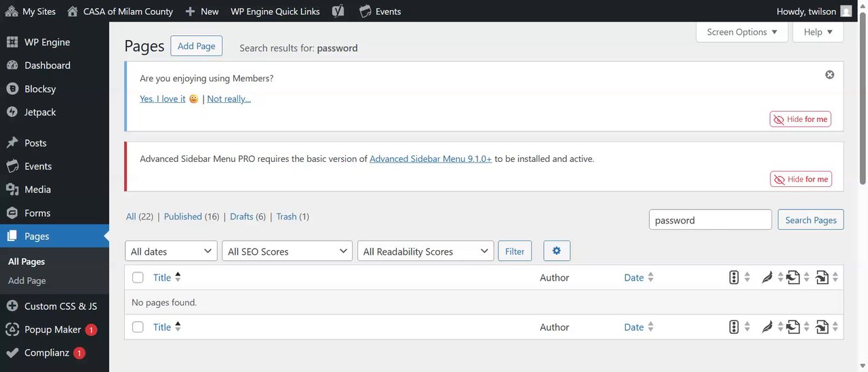Click the page search input field

tap(710, 220)
